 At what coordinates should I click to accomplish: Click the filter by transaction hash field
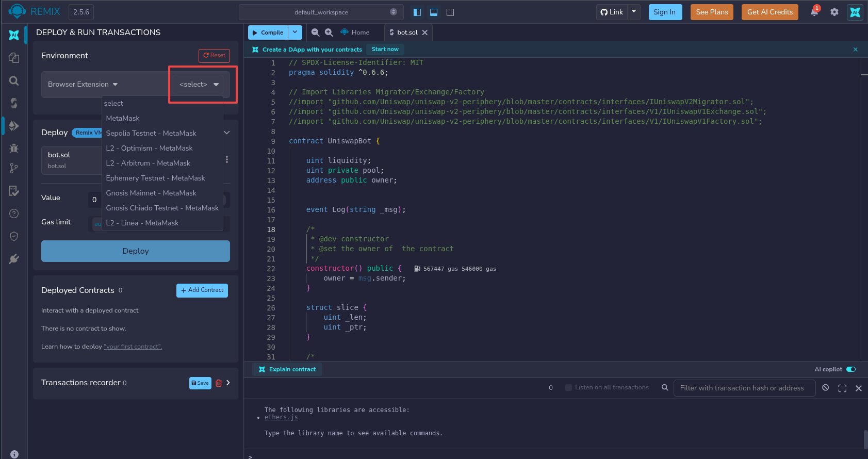pyautogui.click(x=744, y=388)
